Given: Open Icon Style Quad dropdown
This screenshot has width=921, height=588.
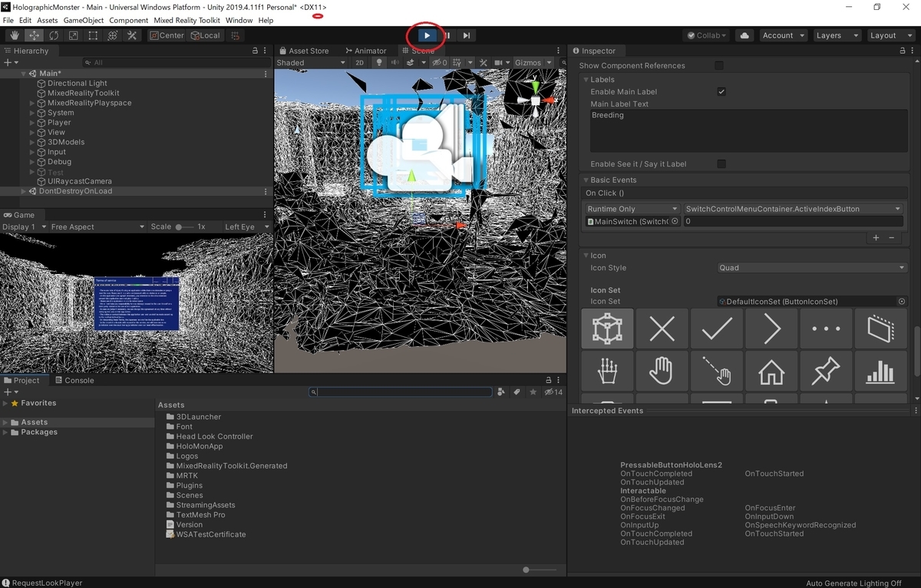Looking at the screenshot, I should 812,268.
